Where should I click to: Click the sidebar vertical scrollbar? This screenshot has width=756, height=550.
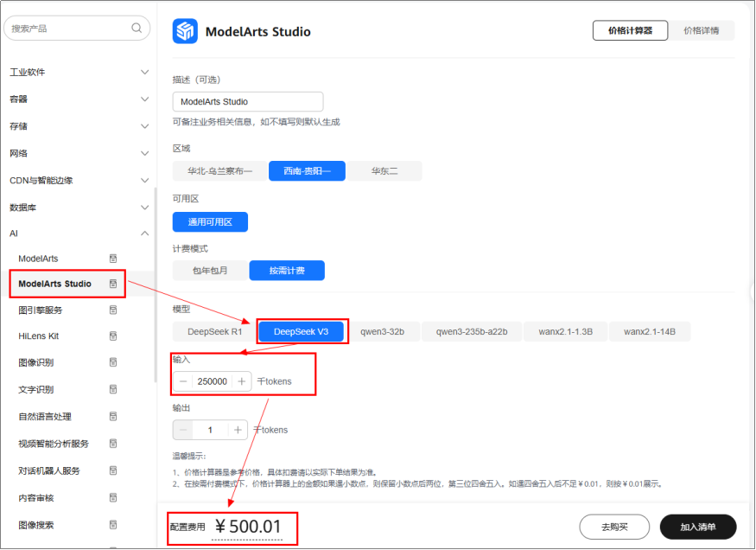(x=156, y=285)
